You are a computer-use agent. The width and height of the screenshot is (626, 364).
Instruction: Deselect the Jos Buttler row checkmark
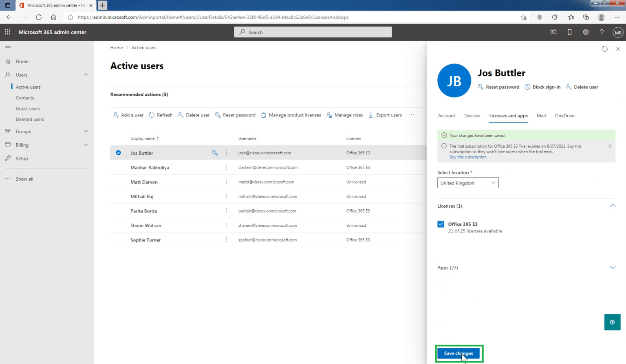pos(118,153)
